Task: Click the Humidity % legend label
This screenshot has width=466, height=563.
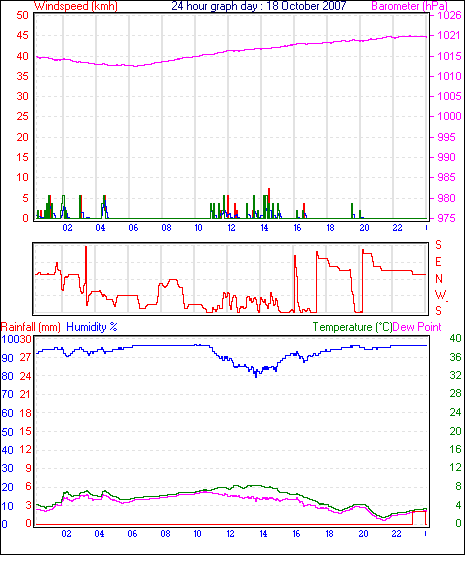Action: tap(92, 327)
